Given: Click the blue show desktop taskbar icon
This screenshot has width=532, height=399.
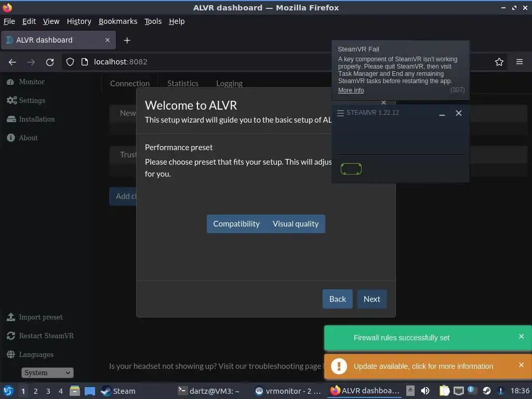Looking at the screenshot, I should (89, 391).
